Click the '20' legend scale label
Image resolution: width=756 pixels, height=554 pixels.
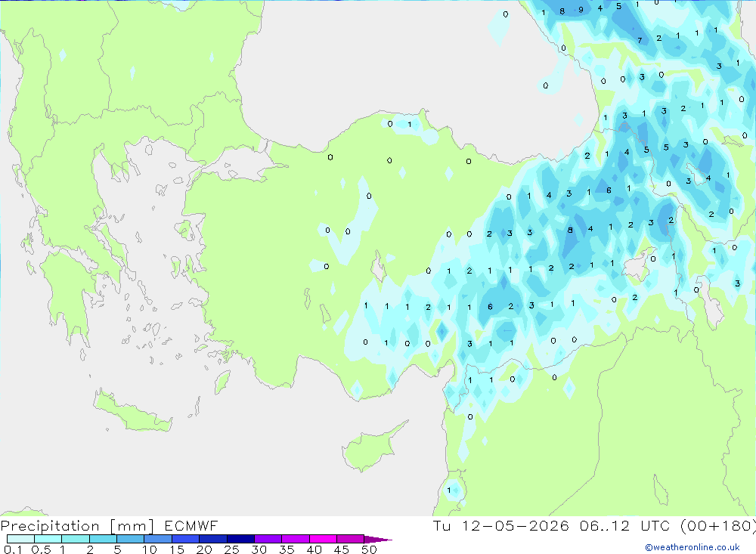[x=204, y=549]
